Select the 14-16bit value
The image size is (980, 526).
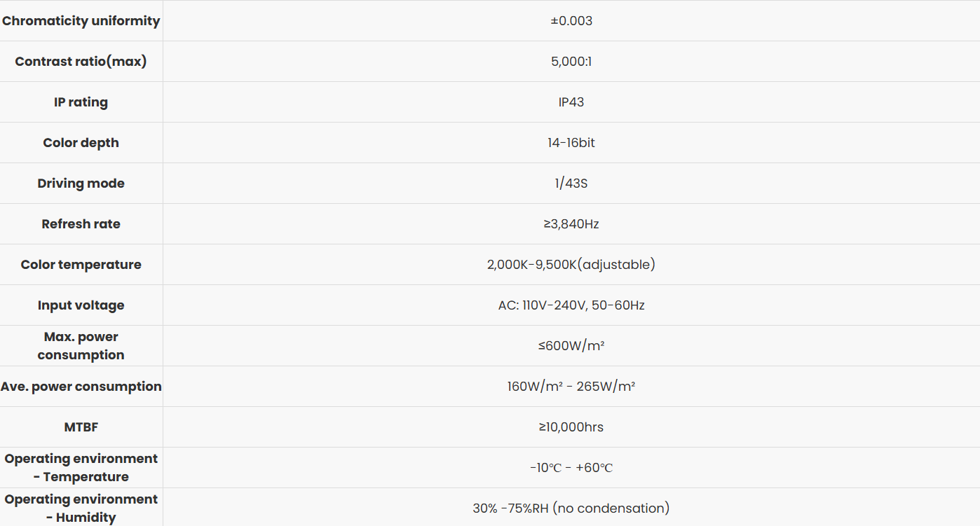[x=571, y=143]
